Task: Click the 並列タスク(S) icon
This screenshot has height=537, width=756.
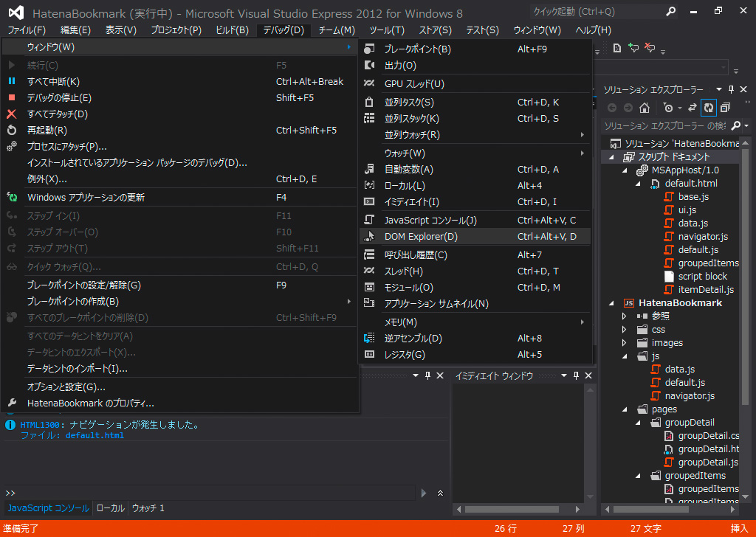Action: [x=369, y=102]
